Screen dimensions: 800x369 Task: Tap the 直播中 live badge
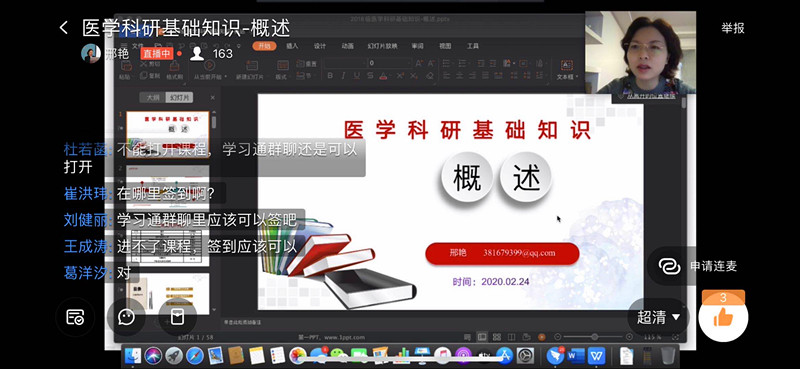(x=157, y=54)
